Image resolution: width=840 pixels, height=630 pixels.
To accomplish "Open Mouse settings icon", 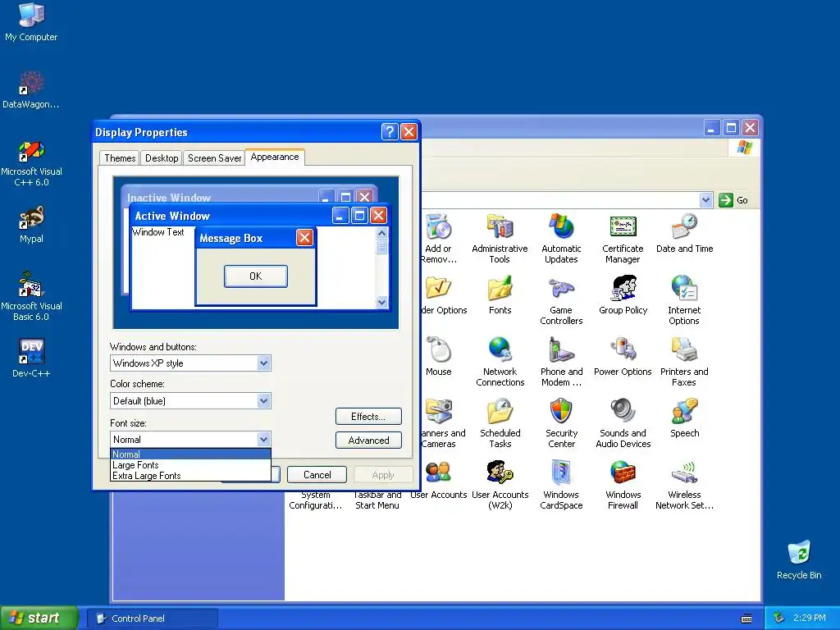I will [x=439, y=357].
